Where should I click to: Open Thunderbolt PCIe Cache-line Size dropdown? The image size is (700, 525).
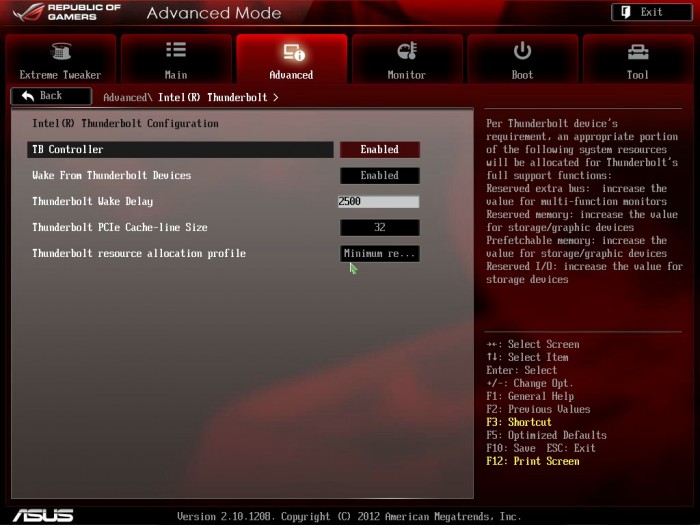tap(379, 227)
